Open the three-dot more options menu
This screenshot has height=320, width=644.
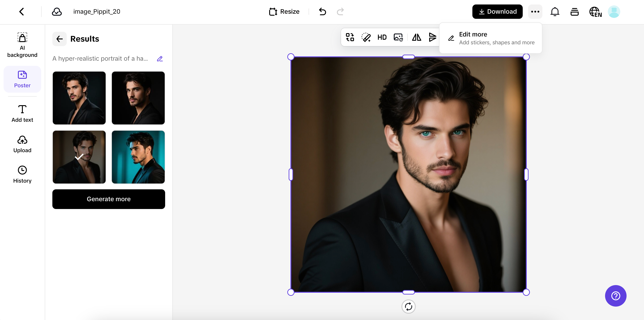tap(535, 11)
